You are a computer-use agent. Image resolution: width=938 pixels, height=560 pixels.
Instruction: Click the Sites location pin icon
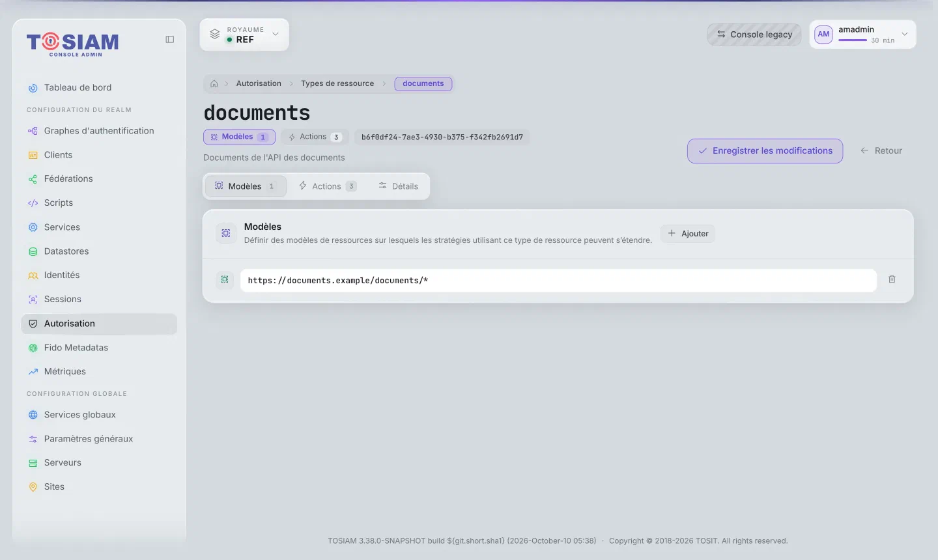click(33, 487)
